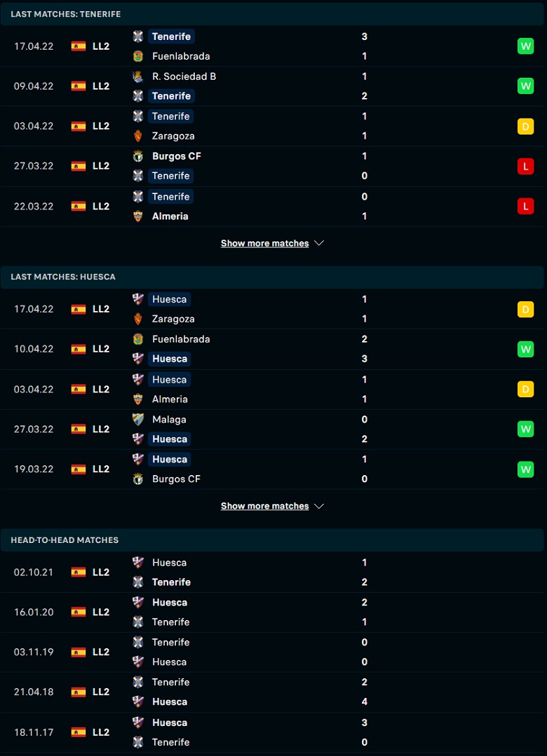This screenshot has height=756, width=547.
Task: Click Fuenlabrada club crest in Tenerife's 17.04.22 match
Action: [x=138, y=56]
